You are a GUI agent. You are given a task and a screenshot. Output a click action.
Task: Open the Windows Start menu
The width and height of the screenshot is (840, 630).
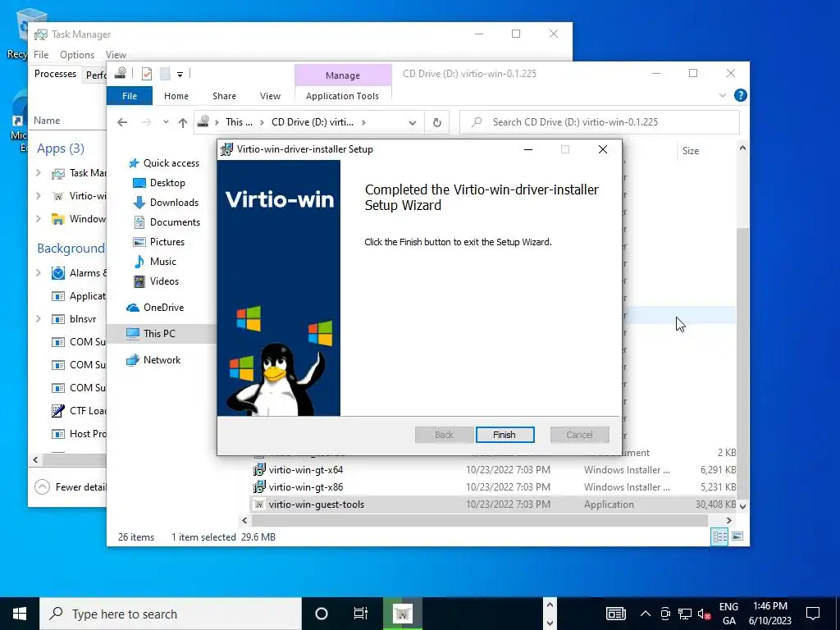20,614
